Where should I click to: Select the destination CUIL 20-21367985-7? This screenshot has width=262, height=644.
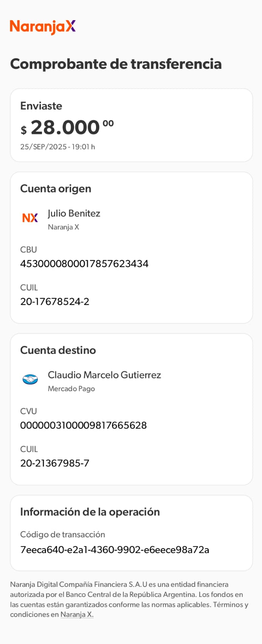coord(55,463)
